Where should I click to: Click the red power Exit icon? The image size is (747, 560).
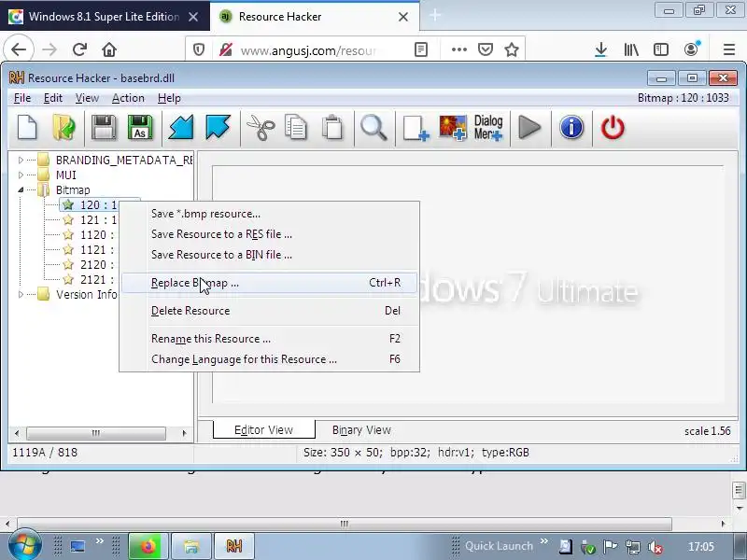click(x=613, y=128)
